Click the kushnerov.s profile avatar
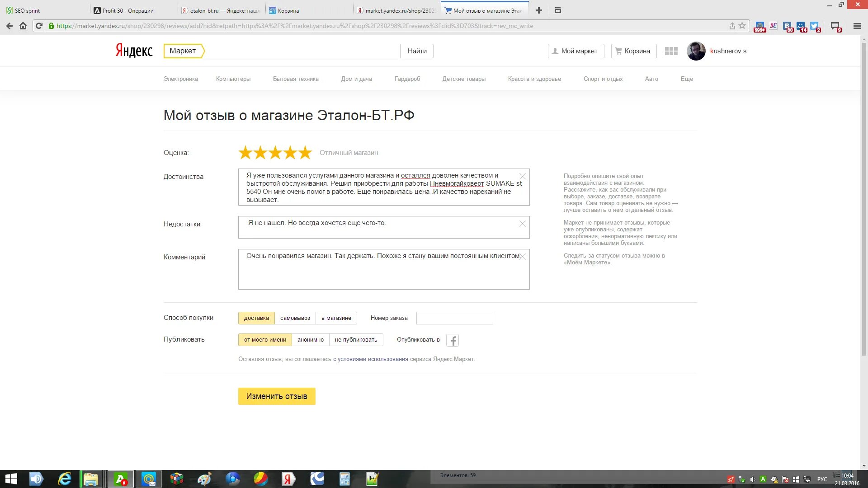Image resolution: width=868 pixels, height=488 pixels. point(696,51)
